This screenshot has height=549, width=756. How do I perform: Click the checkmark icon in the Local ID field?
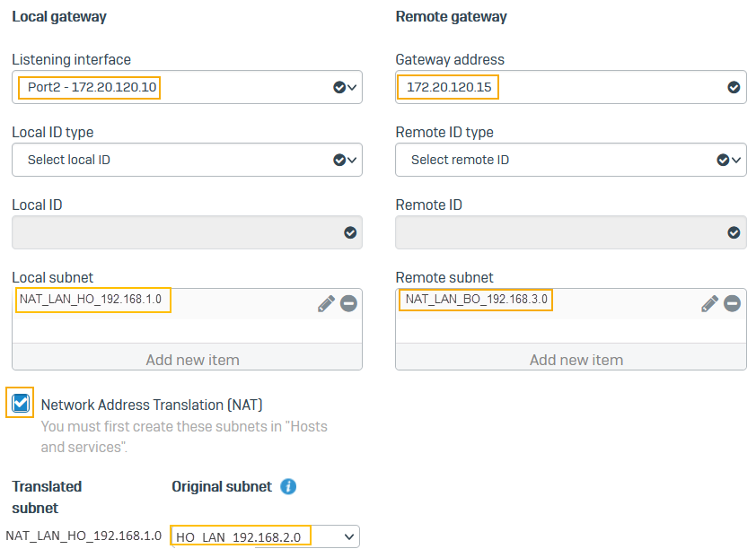pyautogui.click(x=349, y=231)
